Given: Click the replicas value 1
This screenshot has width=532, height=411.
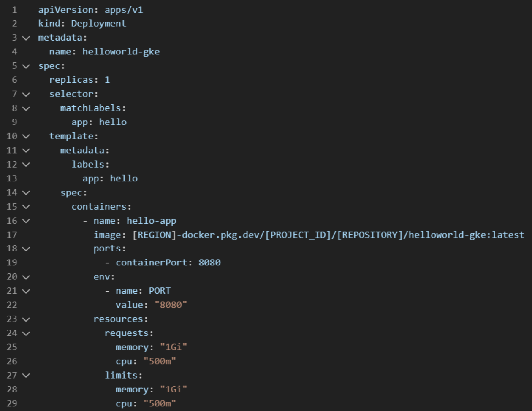Looking at the screenshot, I should tap(107, 80).
